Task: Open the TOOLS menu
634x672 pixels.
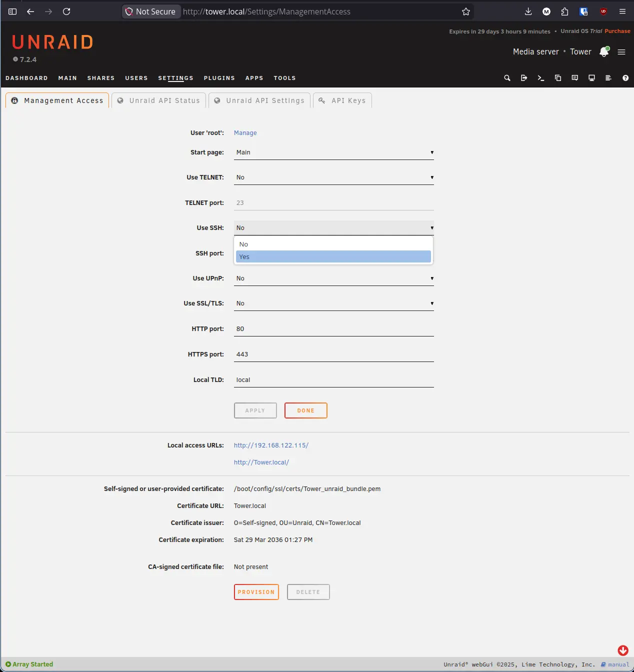Action: (284, 78)
